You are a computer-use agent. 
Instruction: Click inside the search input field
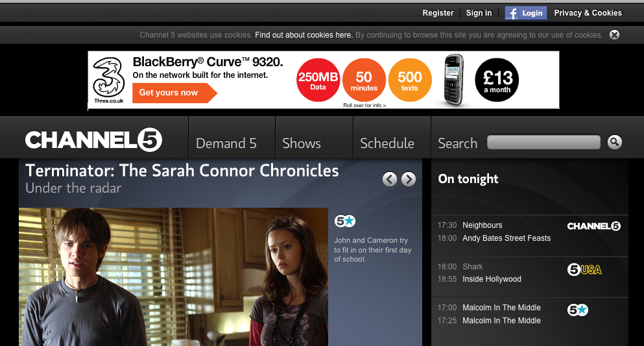pos(543,142)
